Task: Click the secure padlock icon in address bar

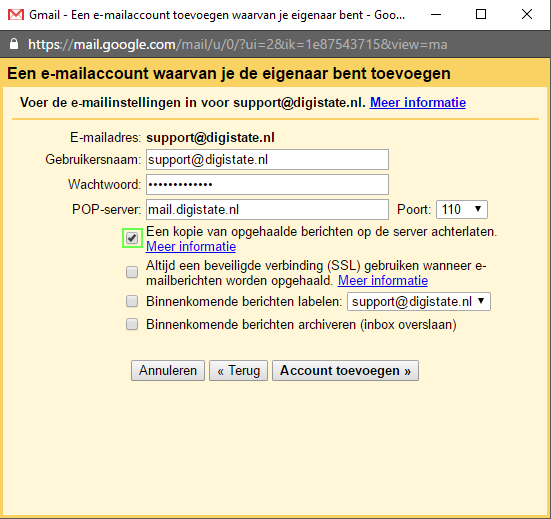Action: [14, 44]
